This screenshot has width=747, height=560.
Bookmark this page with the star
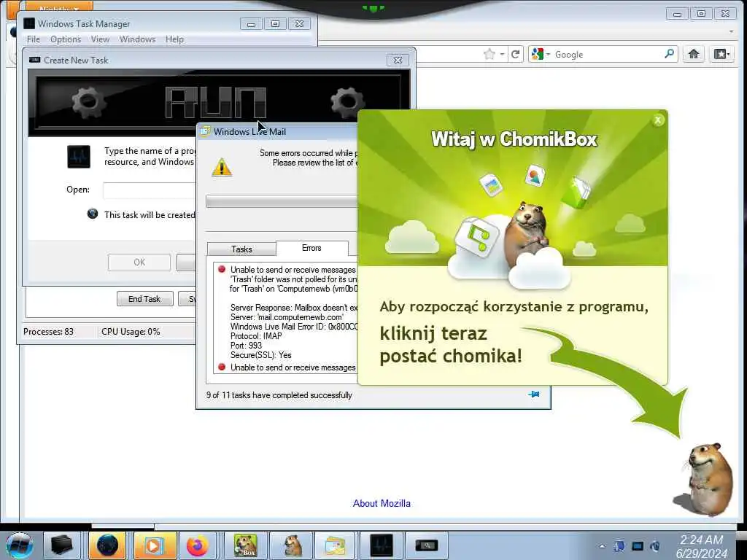pyautogui.click(x=489, y=54)
